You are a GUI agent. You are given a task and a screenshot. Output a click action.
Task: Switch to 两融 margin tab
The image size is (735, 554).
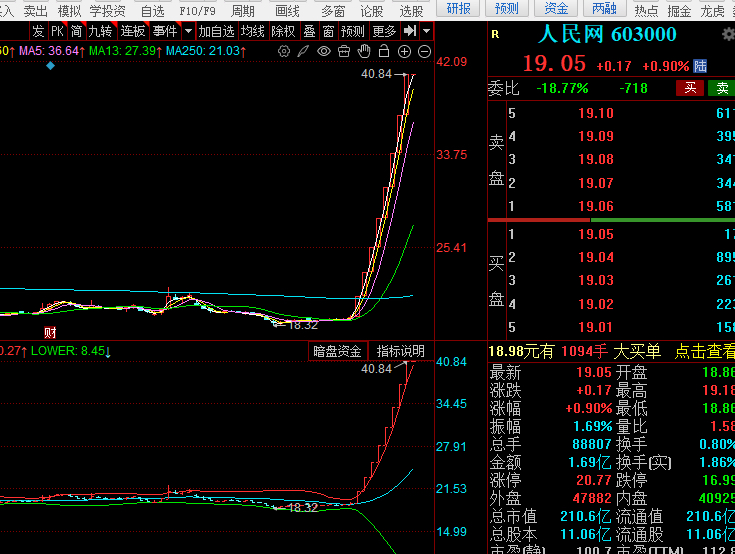coord(604,8)
